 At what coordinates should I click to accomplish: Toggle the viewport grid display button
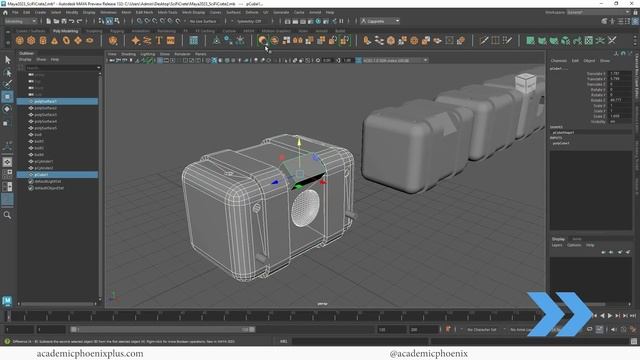coord(160,60)
